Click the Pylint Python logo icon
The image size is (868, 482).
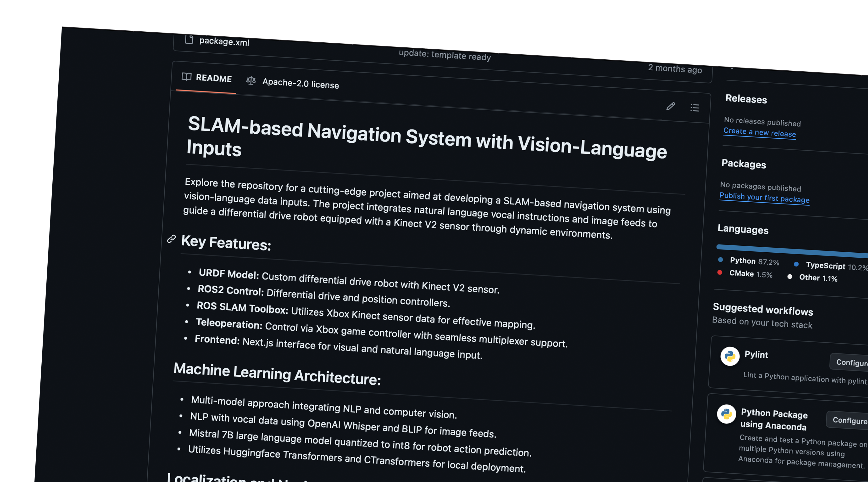tap(730, 356)
